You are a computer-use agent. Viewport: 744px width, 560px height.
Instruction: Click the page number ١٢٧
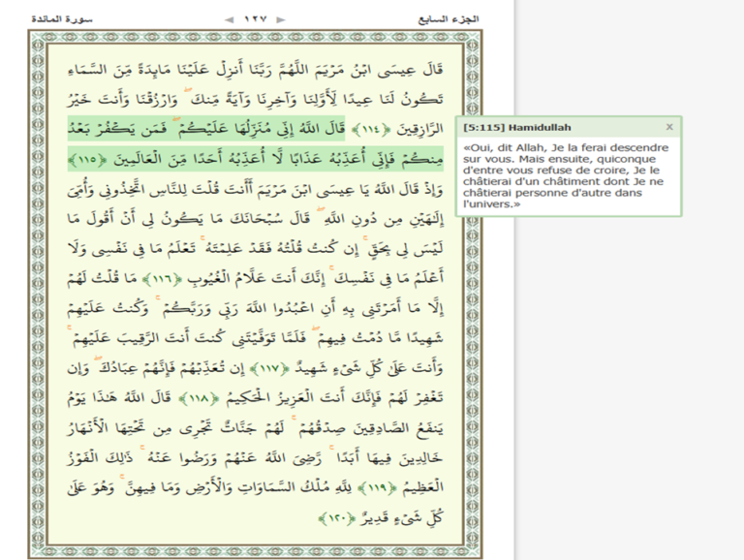[x=256, y=19]
